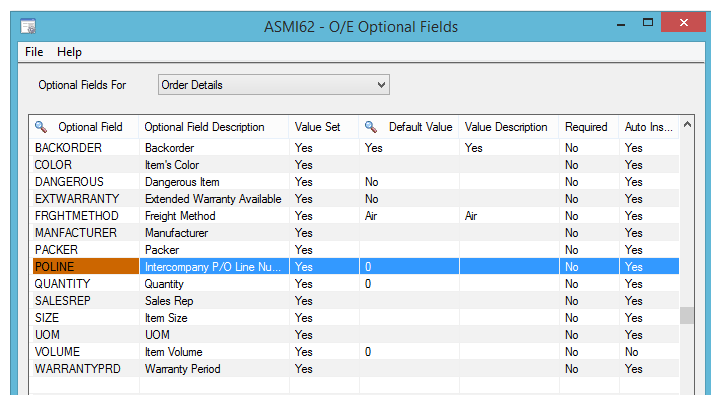
Task: Open the Help menu
Action: pos(69,52)
